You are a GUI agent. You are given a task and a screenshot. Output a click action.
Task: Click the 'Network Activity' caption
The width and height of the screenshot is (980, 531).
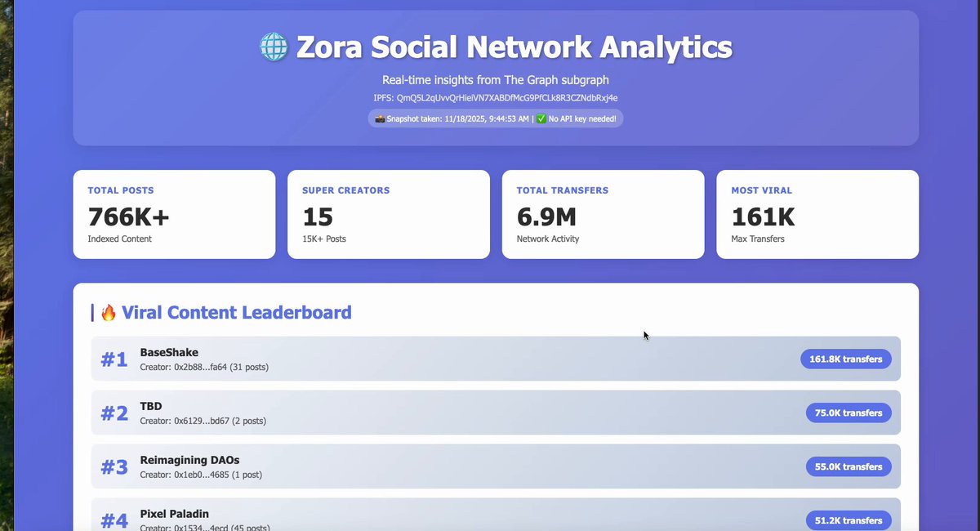(548, 239)
